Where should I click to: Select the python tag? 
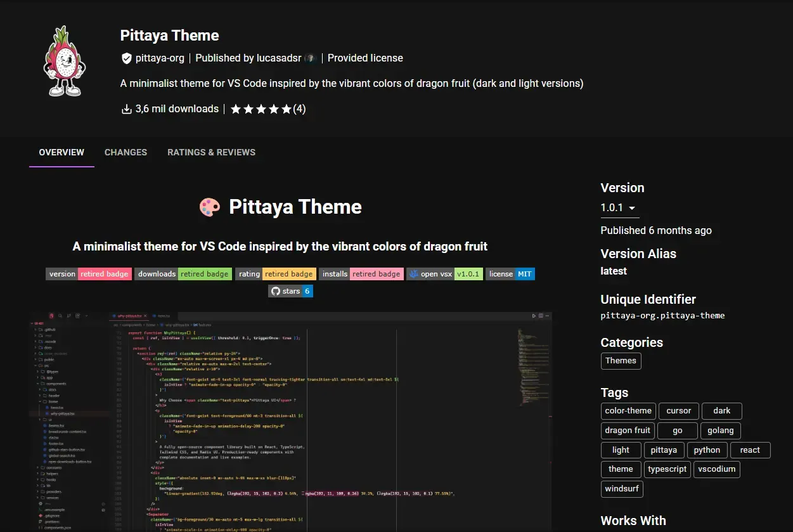[x=707, y=450]
